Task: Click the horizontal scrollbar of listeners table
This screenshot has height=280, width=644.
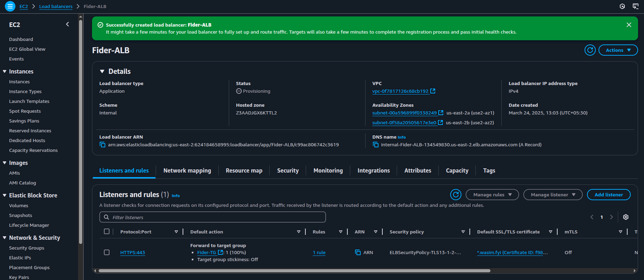Action: point(295,271)
